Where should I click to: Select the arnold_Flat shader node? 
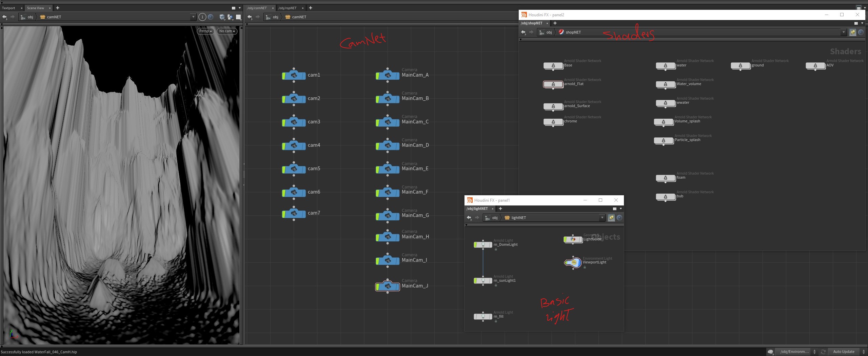coord(553,84)
